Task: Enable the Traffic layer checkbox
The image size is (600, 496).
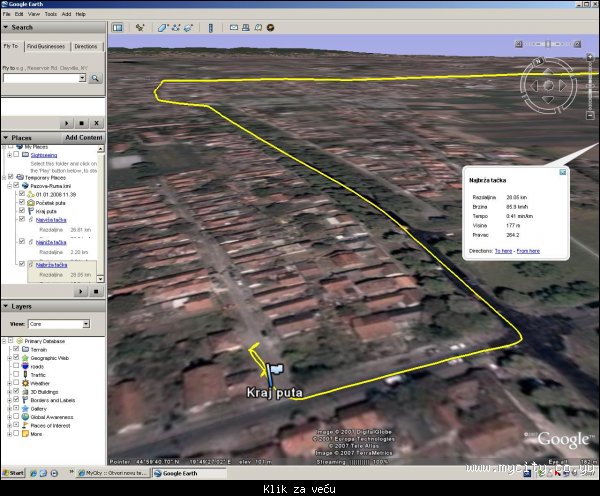Action: [x=14, y=374]
